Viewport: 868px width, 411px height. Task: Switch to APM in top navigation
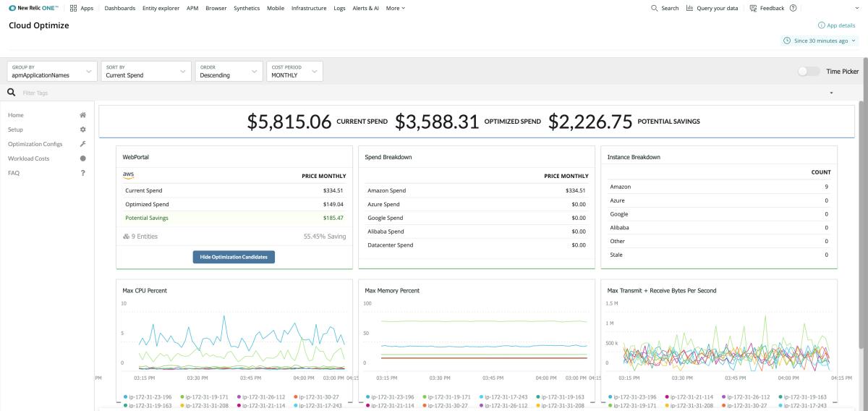pos(192,8)
